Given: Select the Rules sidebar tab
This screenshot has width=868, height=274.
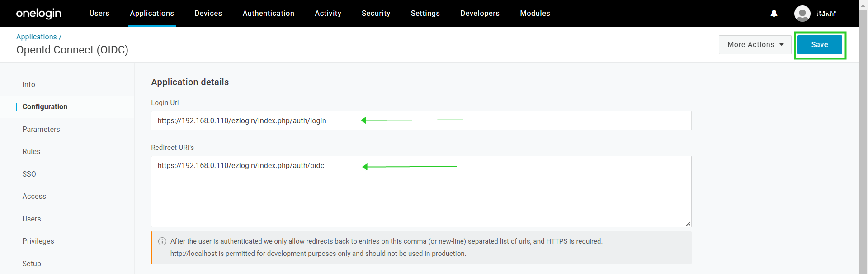Looking at the screenshot, I should coord(31,152).
